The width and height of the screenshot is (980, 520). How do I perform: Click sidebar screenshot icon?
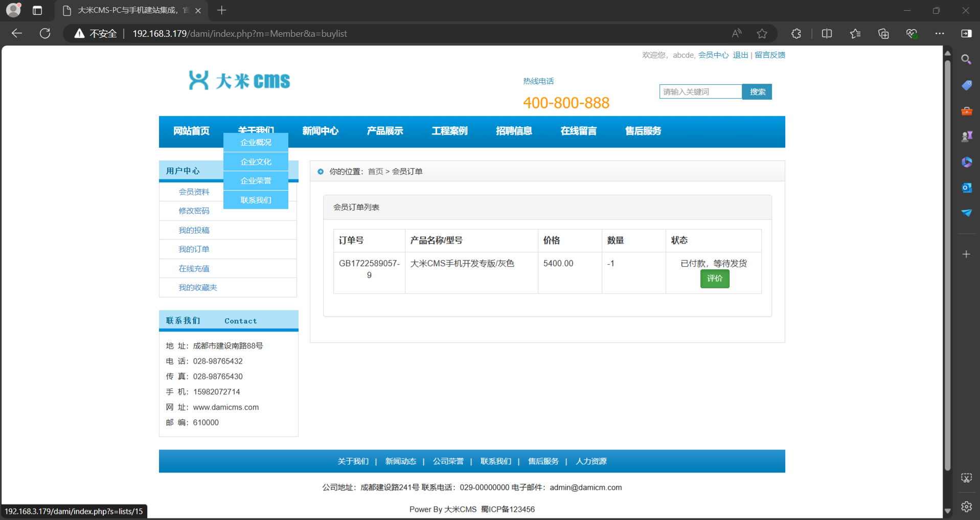tap(966, 478)
